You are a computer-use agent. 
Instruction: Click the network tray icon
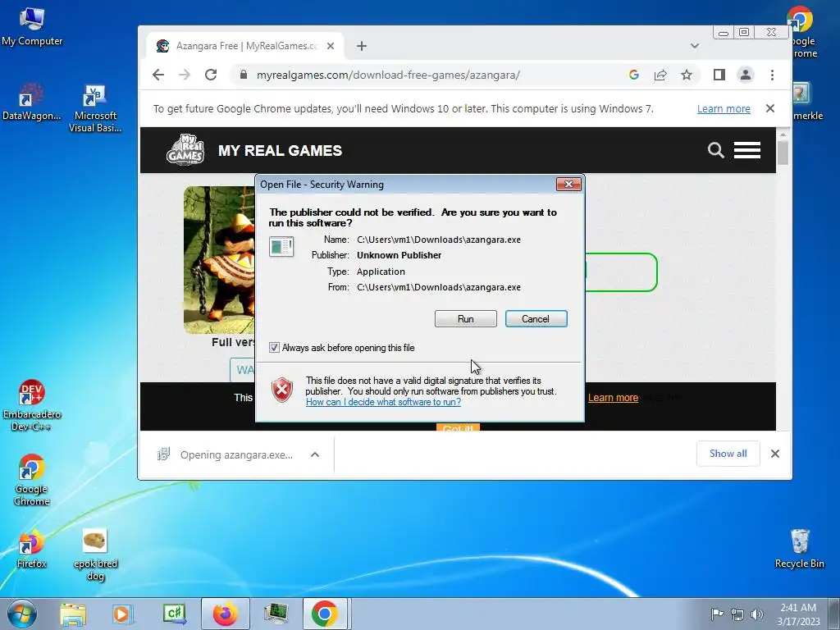coord(737,614)
